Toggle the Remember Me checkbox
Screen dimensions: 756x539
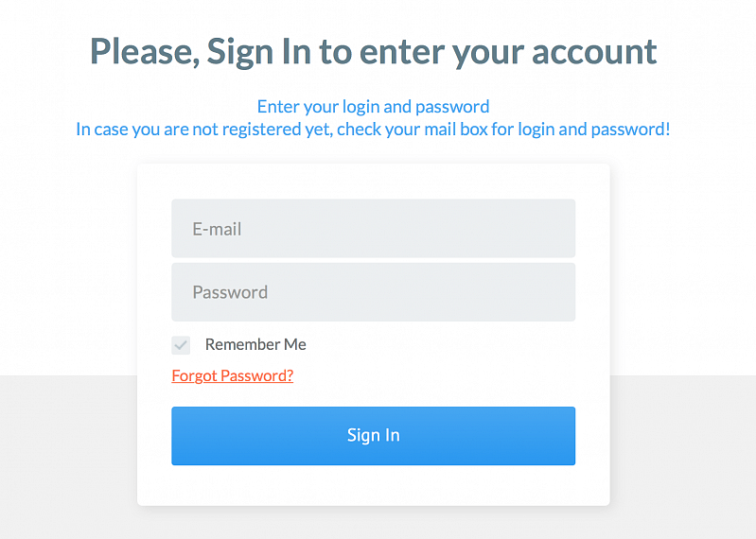[x=181, y=345]
